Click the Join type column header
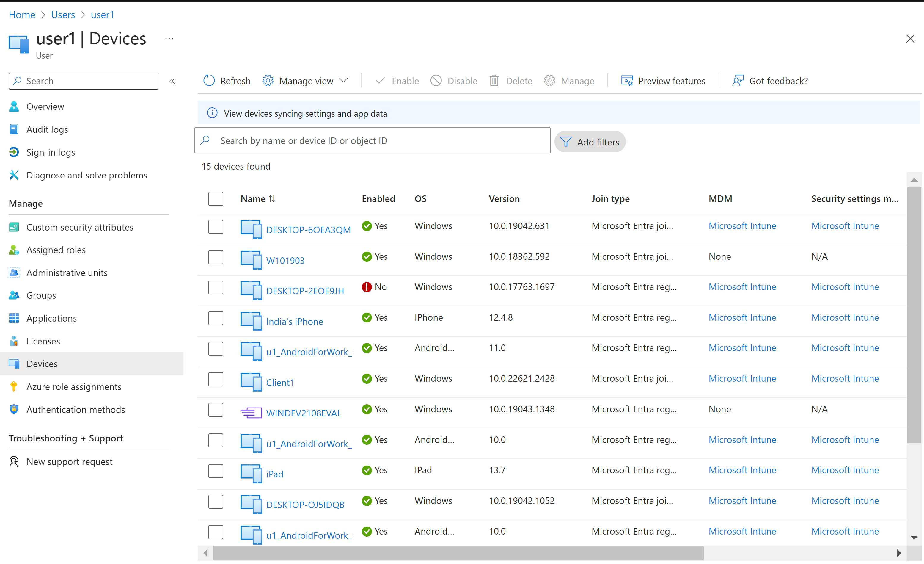924x564 pixels. click(611, 199)
